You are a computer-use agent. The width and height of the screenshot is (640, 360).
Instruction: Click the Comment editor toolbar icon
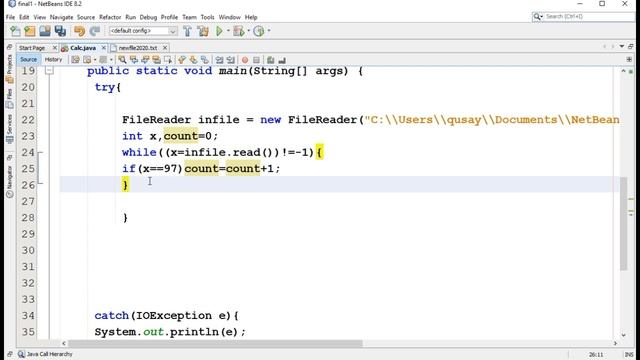point(270,60)
